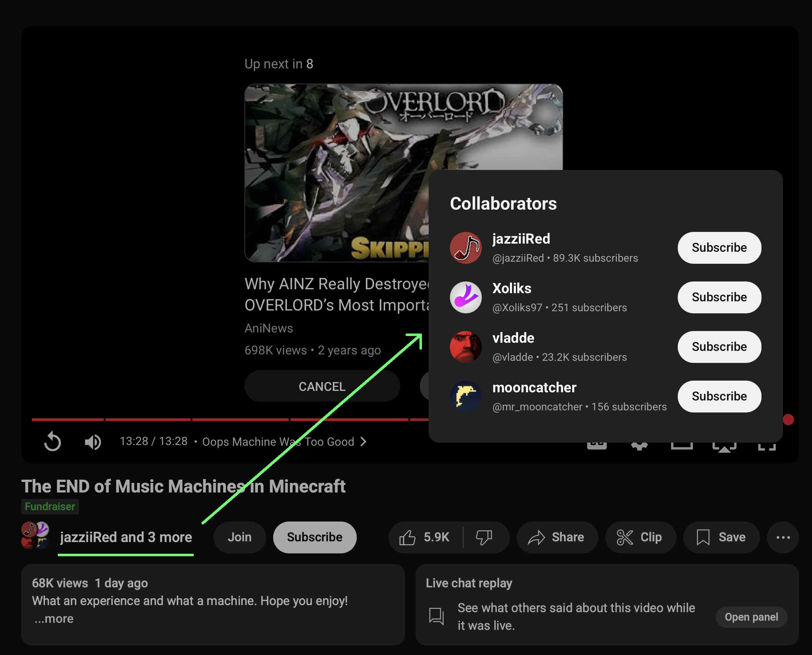Click the Join membership button
The width and height of the screenshot is (812, 655).
239,537
